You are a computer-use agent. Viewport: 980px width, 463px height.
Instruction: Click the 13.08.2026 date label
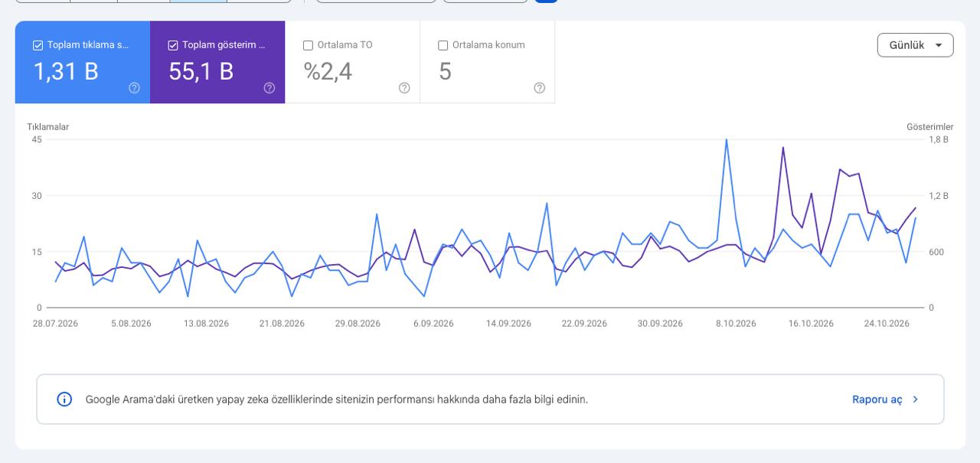206,324
